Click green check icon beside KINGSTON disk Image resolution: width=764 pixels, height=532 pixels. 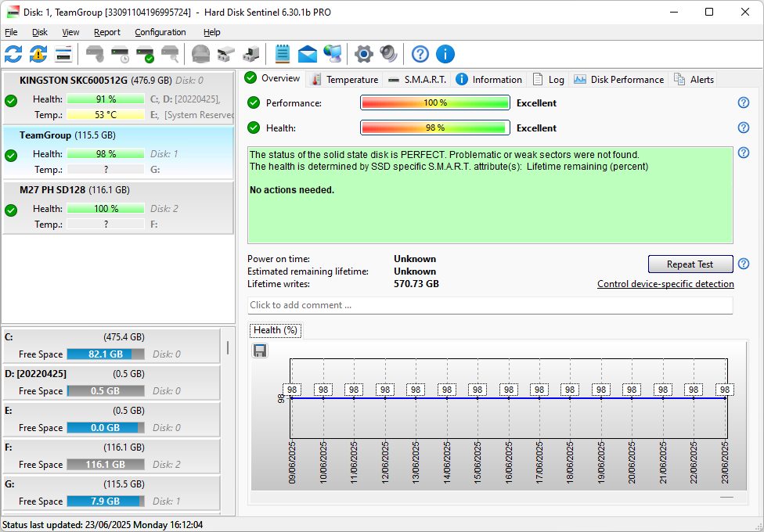point(11,101)
